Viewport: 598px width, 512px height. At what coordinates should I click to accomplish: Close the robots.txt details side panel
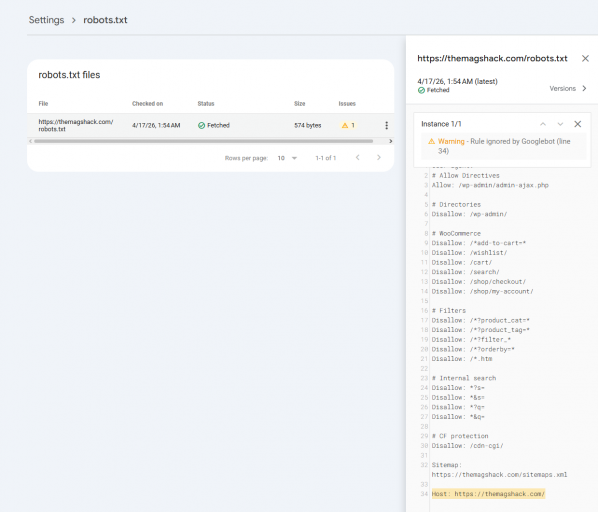pyautogui.click(x=585, y=58)
